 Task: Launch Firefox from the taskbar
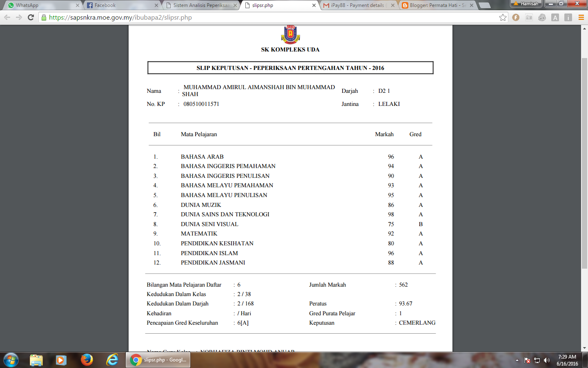click(87, 360)
